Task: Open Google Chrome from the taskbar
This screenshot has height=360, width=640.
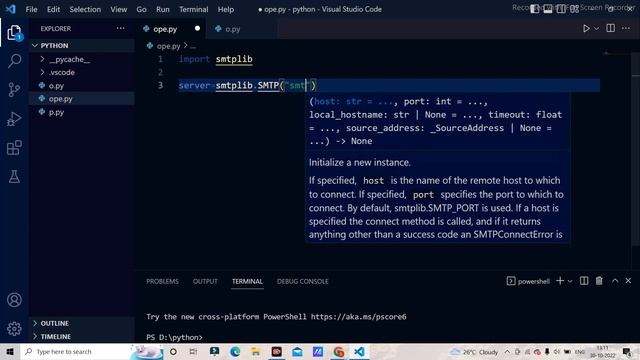Action: [x=338, y=351]
